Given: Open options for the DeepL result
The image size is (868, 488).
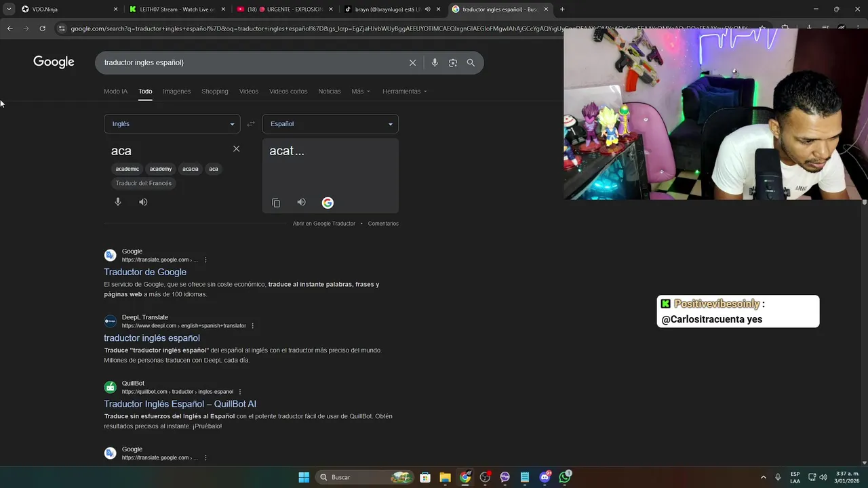Looking at the screenshot, I should (x=253, y=326).
